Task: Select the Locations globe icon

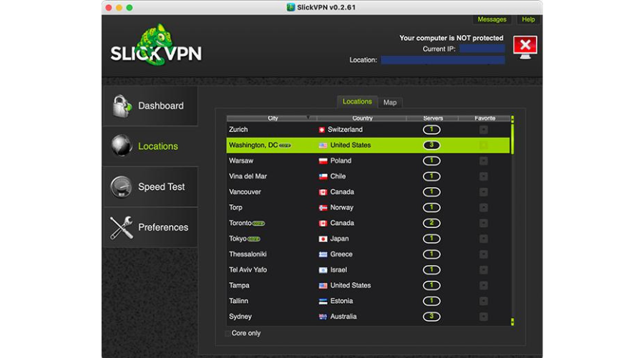Action: pos(122,145)
